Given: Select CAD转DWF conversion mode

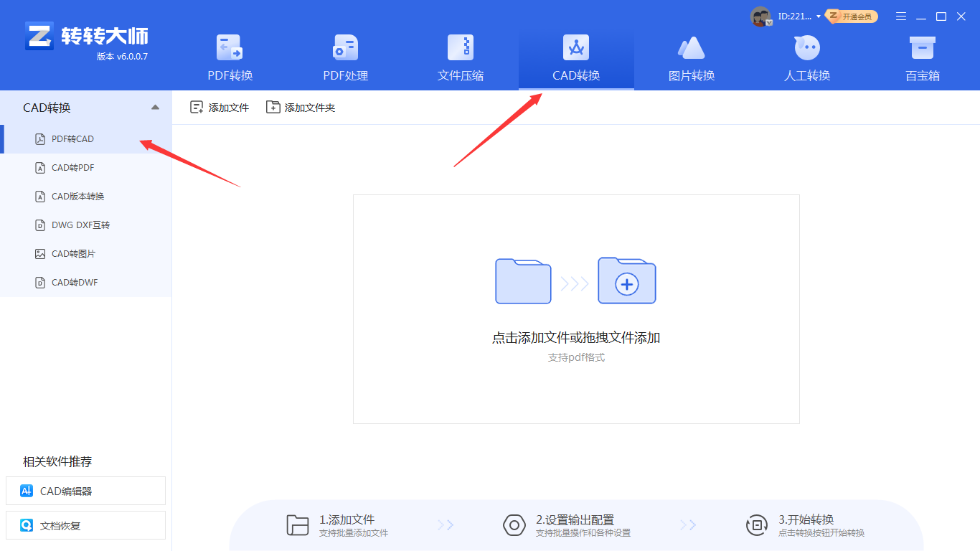Looking at the screenshot, I should (72, 282).
